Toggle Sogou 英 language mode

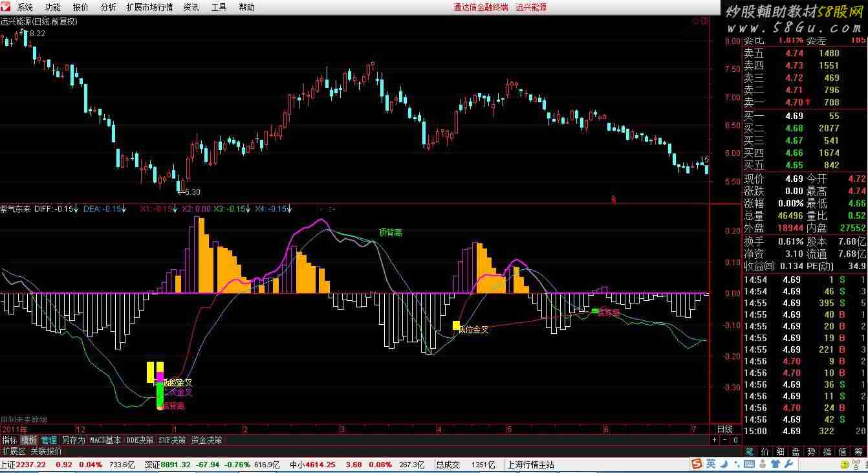(711, 465)
